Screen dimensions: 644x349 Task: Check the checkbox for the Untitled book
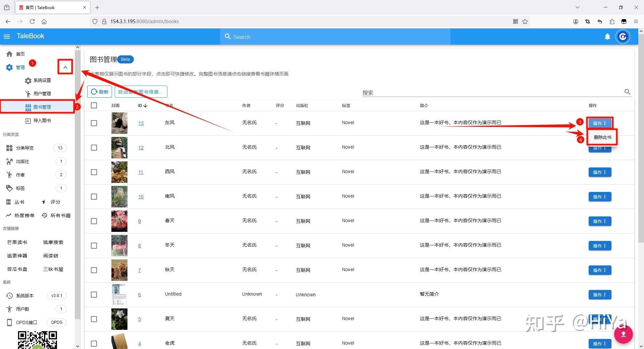(94, 295)
